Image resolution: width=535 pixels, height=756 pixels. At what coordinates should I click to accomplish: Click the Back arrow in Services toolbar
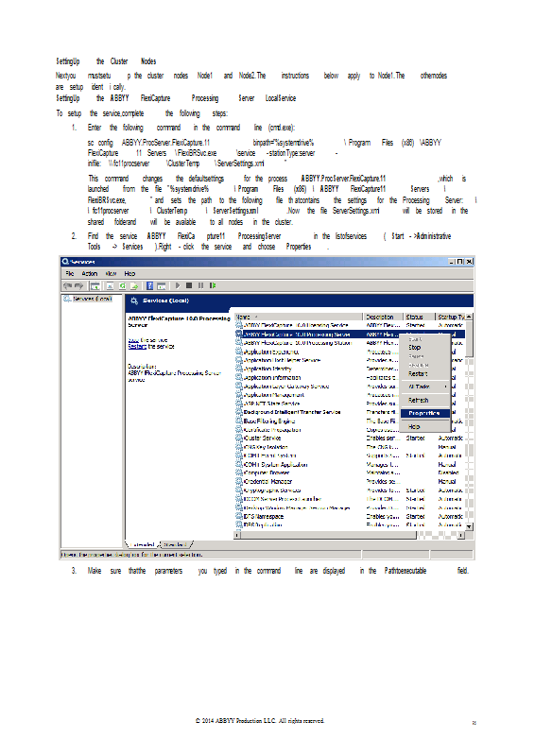coord(67,285)
